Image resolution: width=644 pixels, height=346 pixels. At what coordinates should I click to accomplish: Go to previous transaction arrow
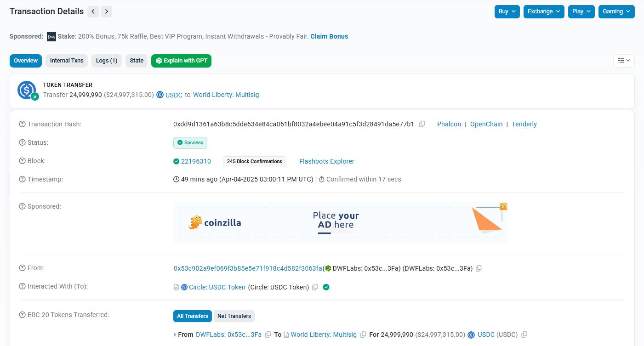point(93,11)
